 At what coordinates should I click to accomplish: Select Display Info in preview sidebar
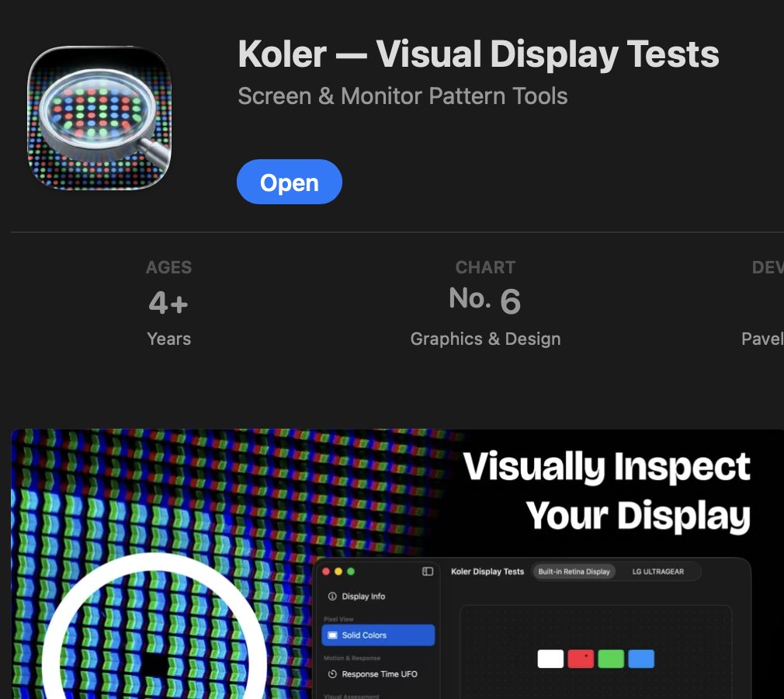[x=378, y=596]
